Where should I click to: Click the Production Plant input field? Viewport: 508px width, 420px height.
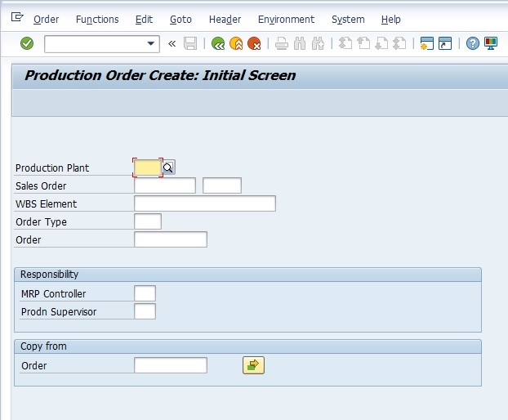point(148,168)
